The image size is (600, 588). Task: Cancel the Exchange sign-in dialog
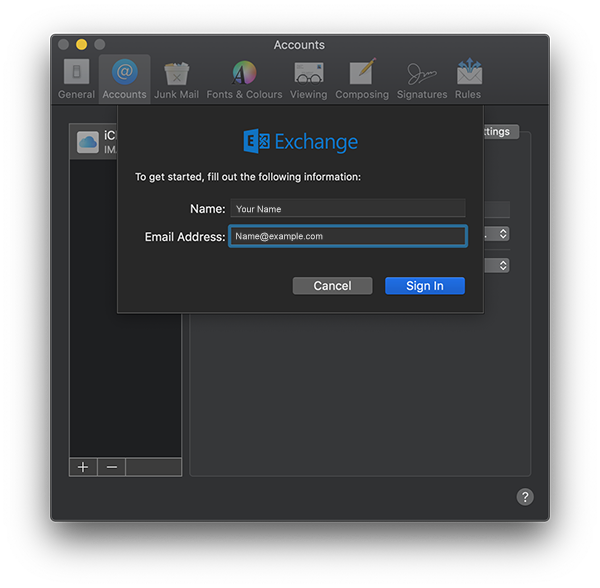pos(332,286)
